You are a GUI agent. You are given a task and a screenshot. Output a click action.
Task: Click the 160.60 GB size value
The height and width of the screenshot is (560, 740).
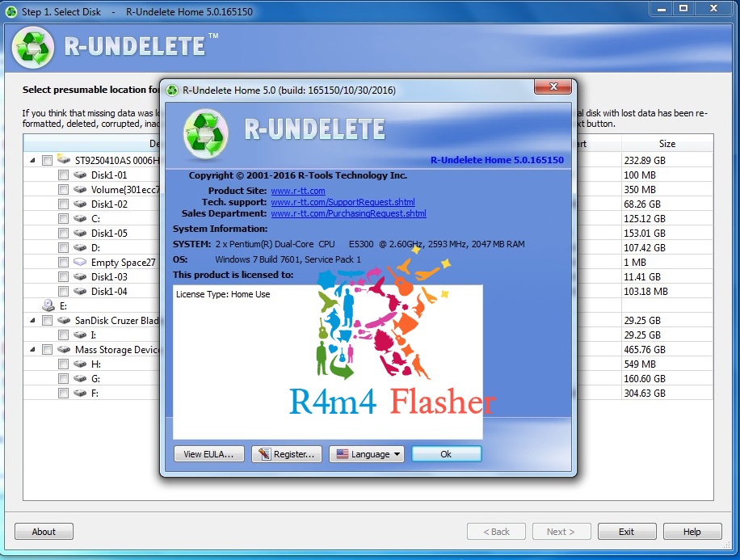[x=645, y=379]
